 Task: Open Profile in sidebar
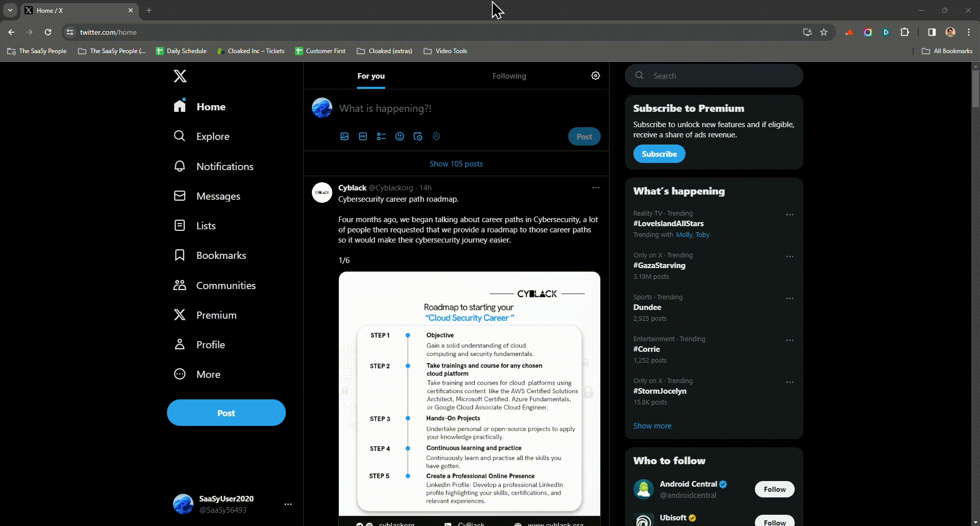[x=199, y=345]
